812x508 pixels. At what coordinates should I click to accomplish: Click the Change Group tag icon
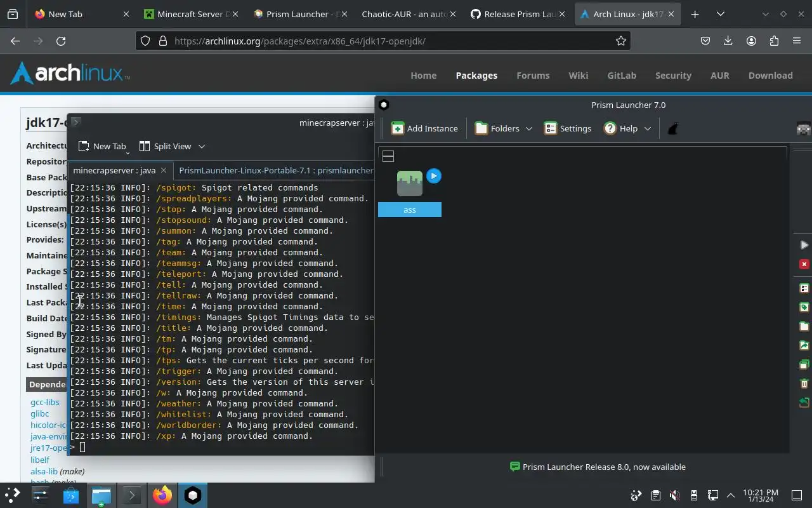804,307
